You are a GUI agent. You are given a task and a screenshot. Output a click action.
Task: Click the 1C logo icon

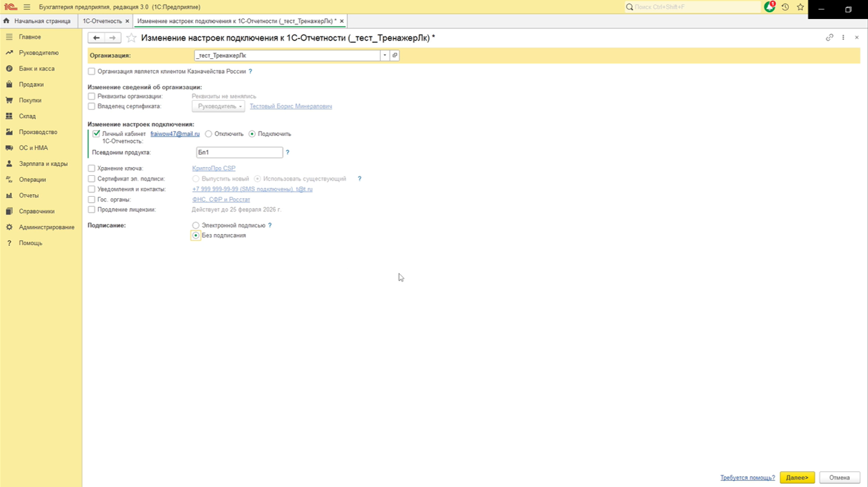point(10,7)
